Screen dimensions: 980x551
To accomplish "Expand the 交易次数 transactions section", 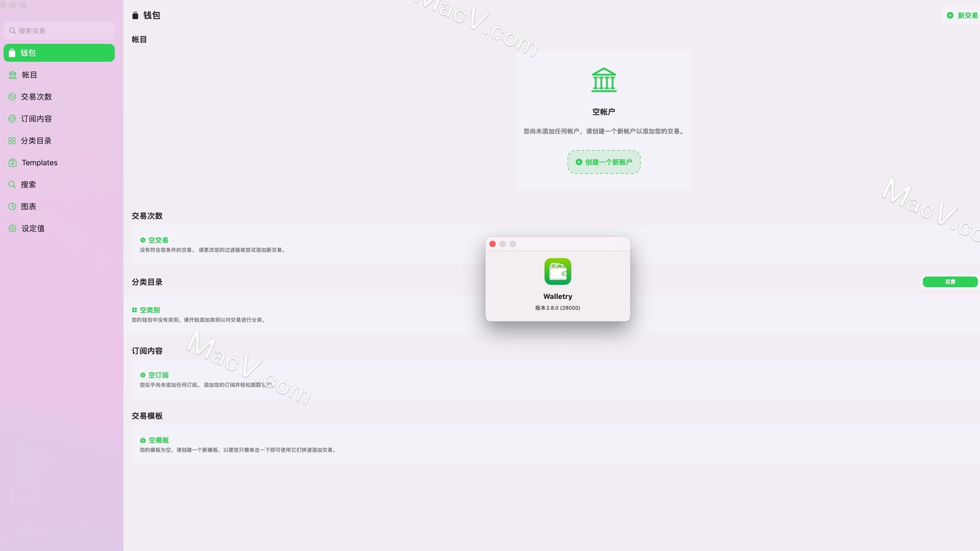I will 146,215.
